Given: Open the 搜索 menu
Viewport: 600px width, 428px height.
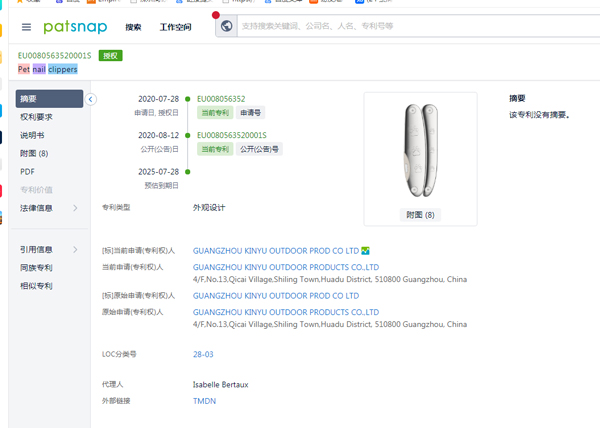Looking at the screenshot, I should point(133,27).
